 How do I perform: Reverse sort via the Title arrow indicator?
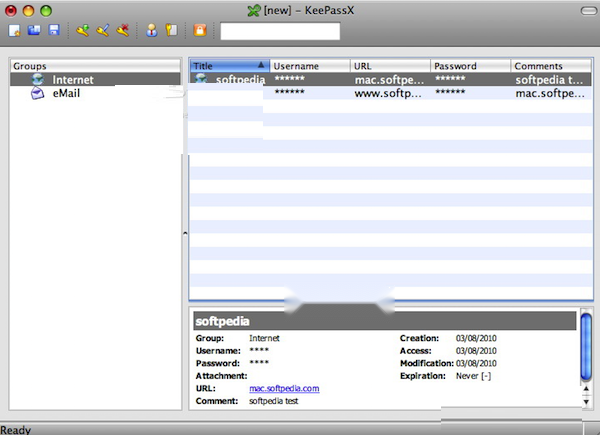pyautogui.click(x=261, y=65)
